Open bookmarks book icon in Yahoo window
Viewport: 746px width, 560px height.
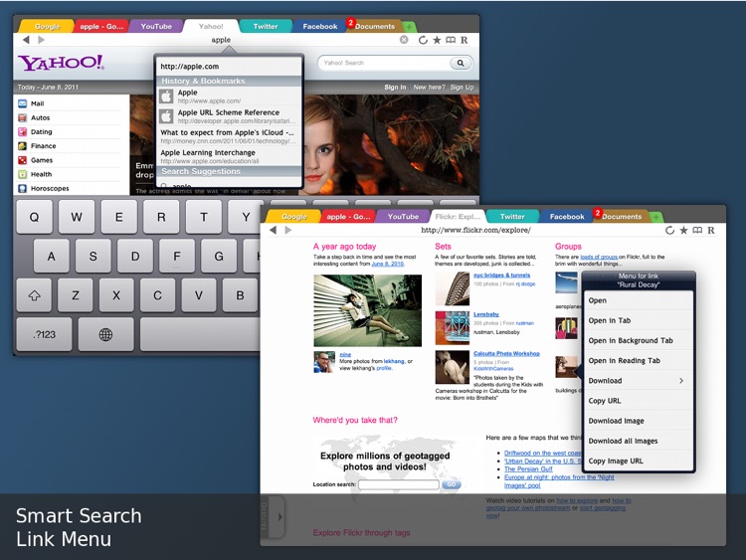pyautogui.click(x=451, y=40)
